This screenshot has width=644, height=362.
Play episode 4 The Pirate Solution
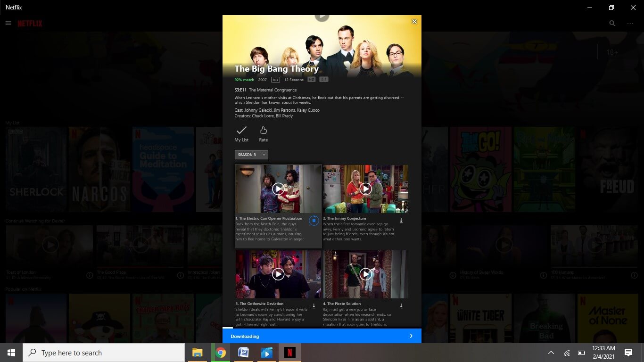[365, 274]
